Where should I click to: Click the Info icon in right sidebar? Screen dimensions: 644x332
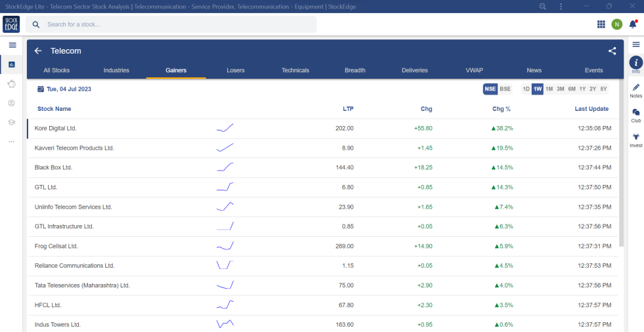(635, 63)
